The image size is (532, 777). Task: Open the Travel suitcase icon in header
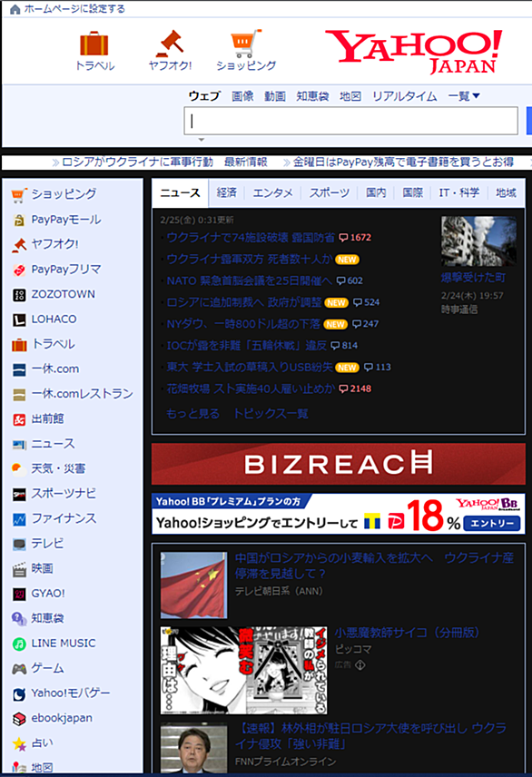(x=94, y=43)
